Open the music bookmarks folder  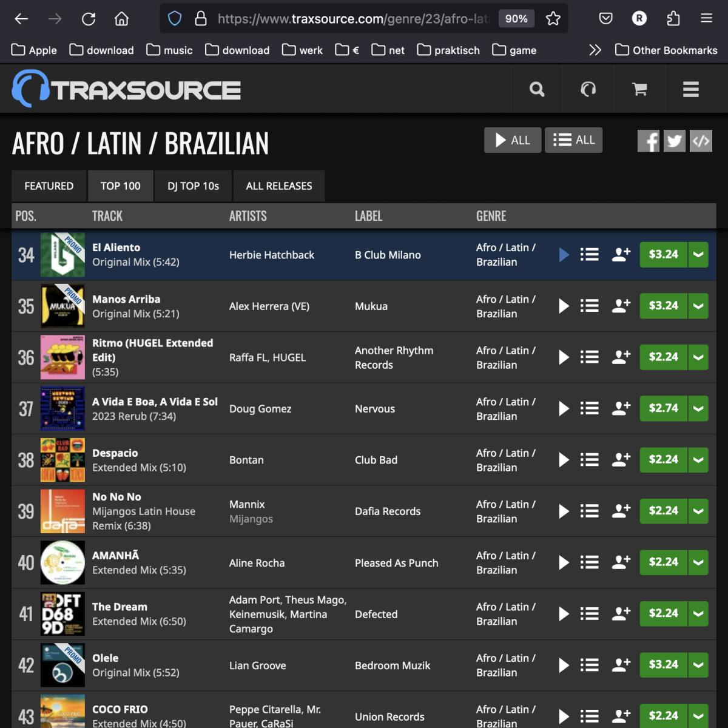tap(170, 50)
